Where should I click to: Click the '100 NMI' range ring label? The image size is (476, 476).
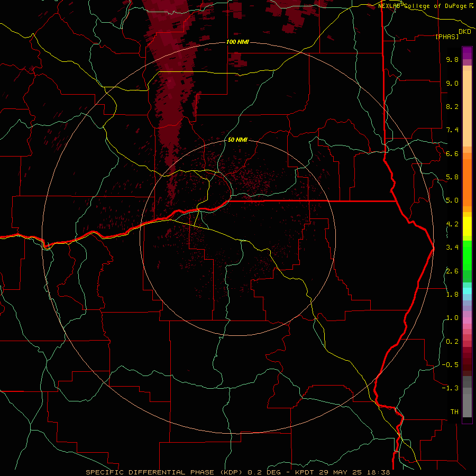pos(237,42)
